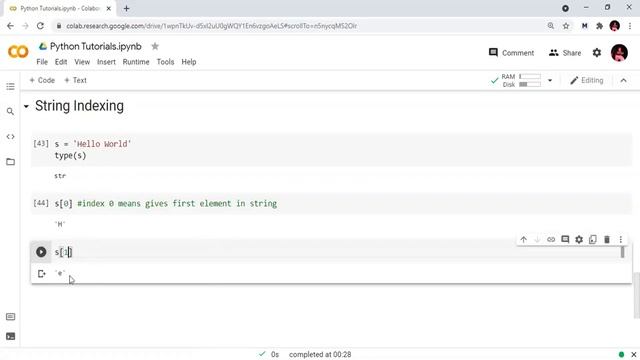Collapse the header with chevron
The width and height of the screenshot is (640, 360).
(x=623, y=80)
